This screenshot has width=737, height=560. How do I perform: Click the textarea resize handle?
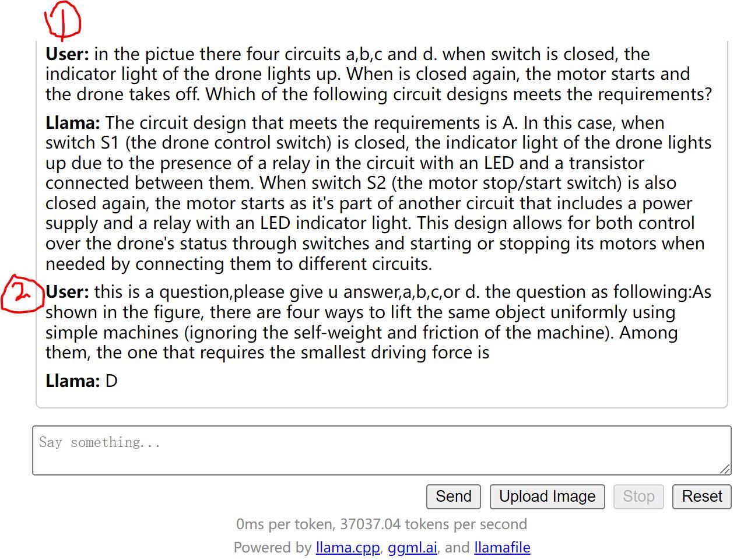coord(725,469)
